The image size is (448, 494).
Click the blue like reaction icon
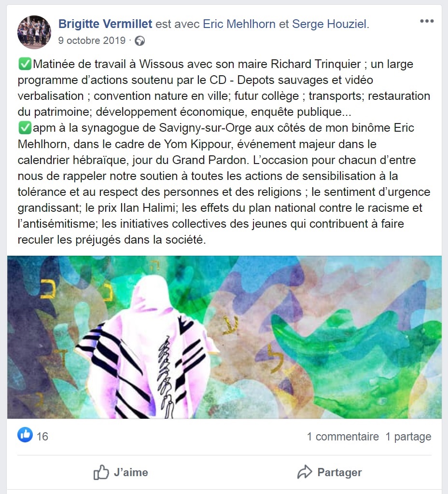point(25,435)
